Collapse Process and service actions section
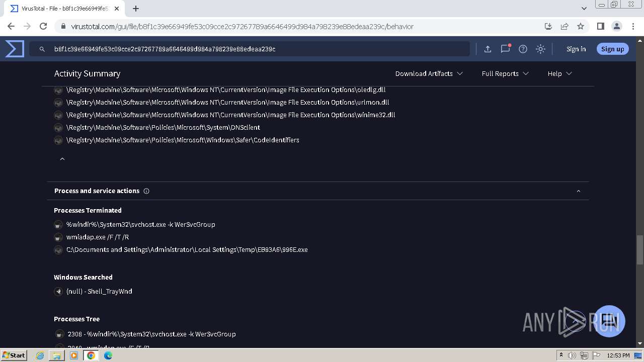This screenshot has height=362, width=644. coord(578,191)
